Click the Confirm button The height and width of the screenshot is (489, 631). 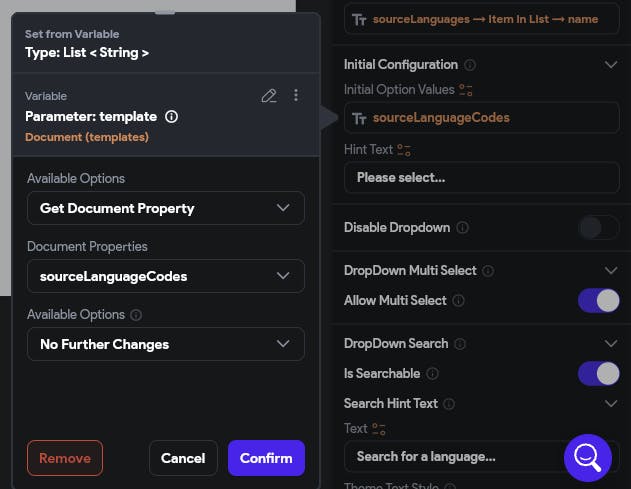pyautogui.click(x=266, y=458)
